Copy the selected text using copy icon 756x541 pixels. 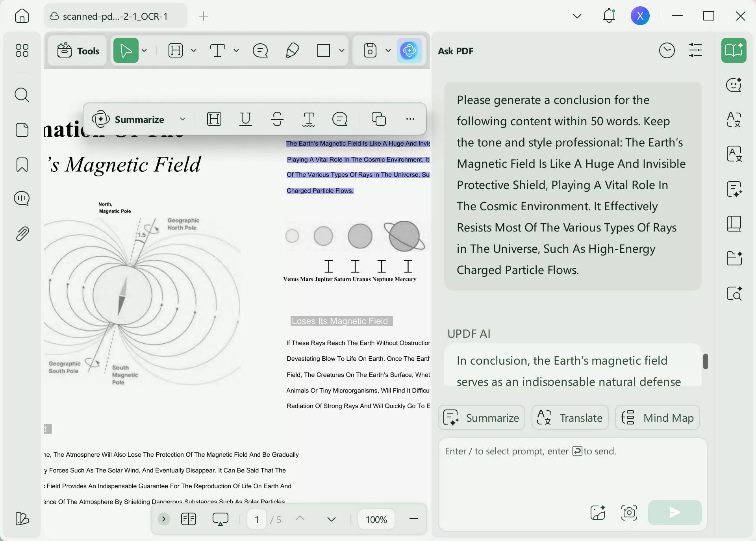tap(378, 119)
